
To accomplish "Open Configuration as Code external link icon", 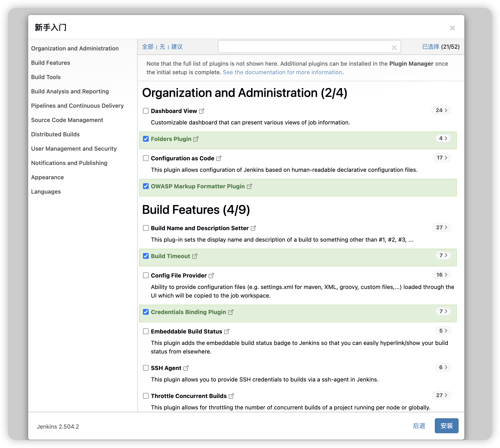I will tap(219, 159).
